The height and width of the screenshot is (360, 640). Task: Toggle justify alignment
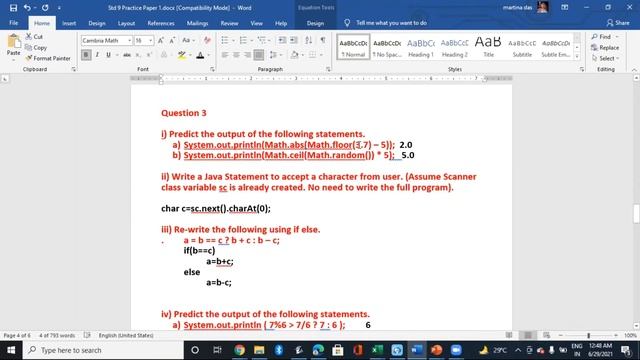(x=259, y=55)
